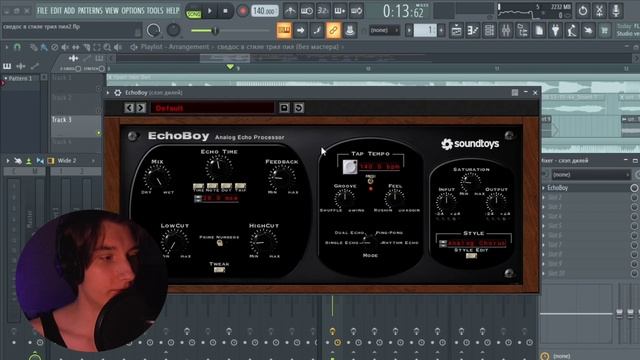Select Trip mode under Echo Time

[x=240, y=187]
